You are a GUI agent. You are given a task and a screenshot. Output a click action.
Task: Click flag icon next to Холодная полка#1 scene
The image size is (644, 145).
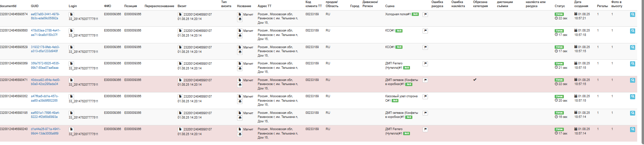click(x=425, y=15)
